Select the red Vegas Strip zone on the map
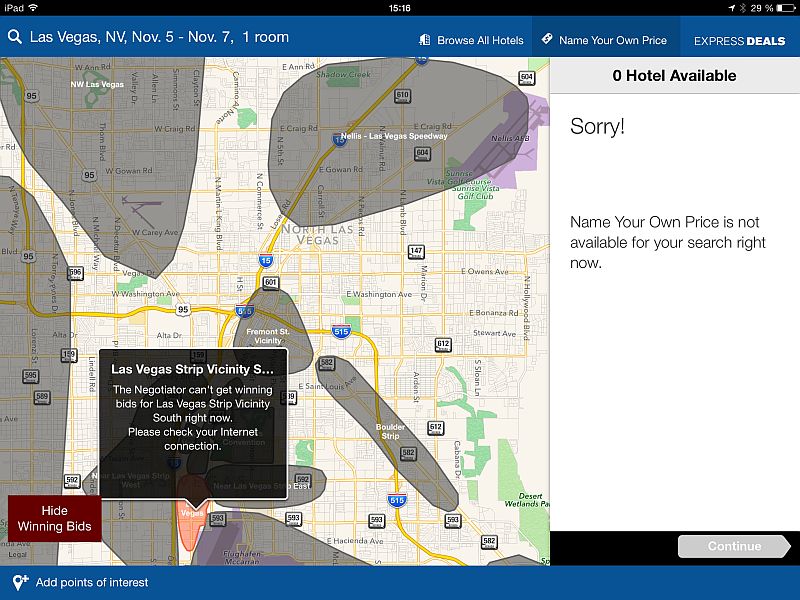Viewport: 800px width, 600px height. pyautogui.click(x=190, y=520)
